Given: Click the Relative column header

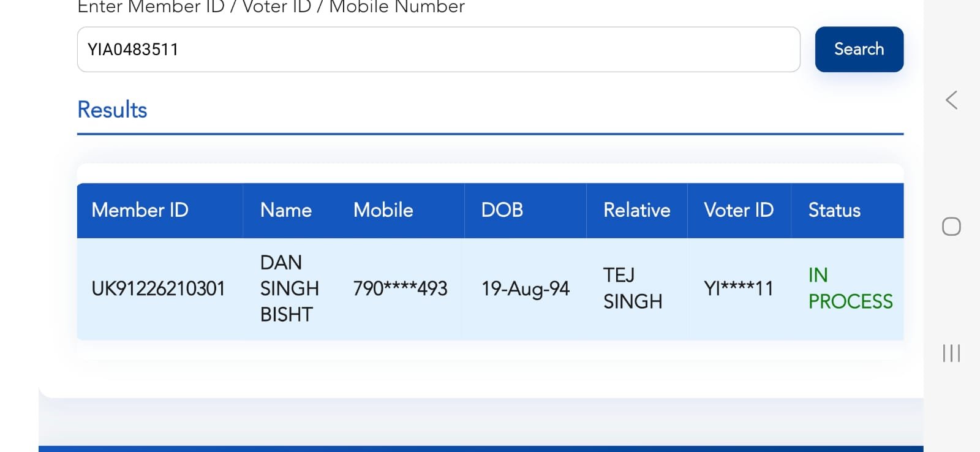Looking at the screenshot, I should [636, 210].
